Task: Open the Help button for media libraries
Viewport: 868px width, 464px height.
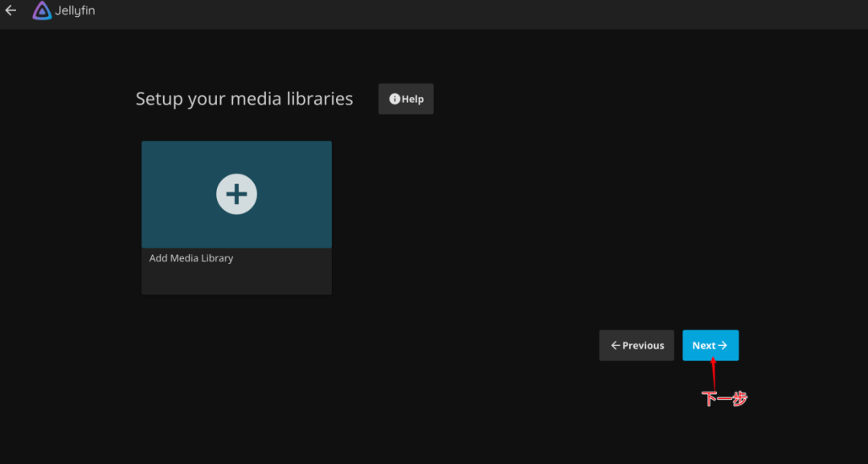Action: click(x=406, y=99)
